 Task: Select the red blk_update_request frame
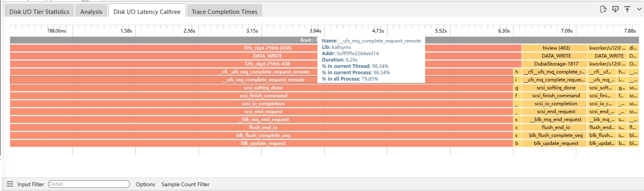(263, 143)
